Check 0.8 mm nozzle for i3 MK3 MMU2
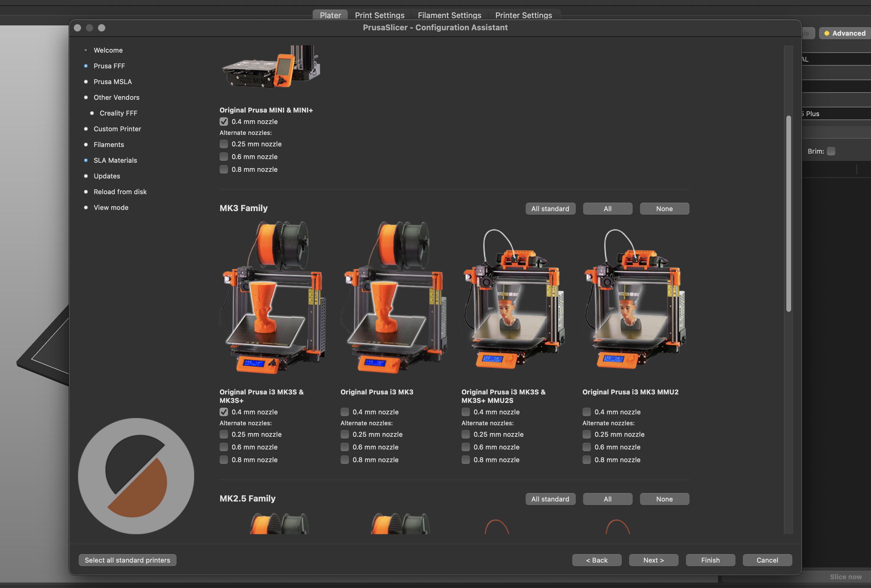871x588 pixels. [x=587, y=460]
